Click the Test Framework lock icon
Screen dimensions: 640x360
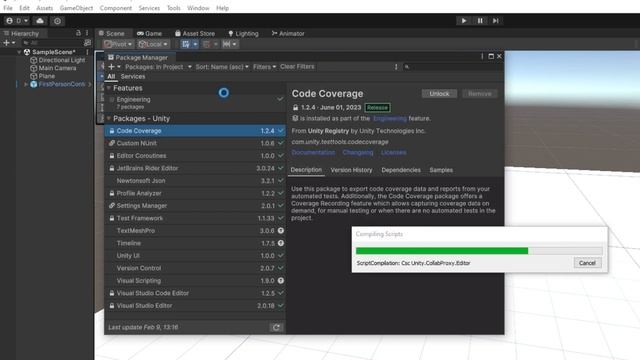pos(111,218)
